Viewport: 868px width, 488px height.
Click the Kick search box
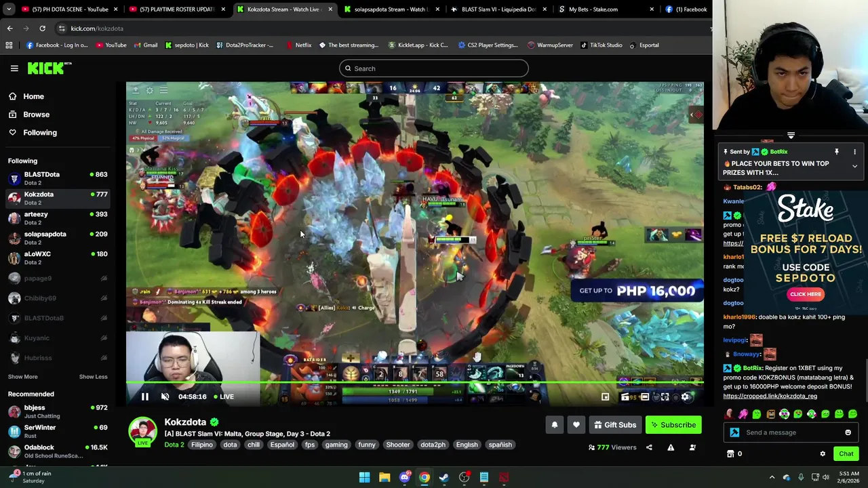click(433, 68)
